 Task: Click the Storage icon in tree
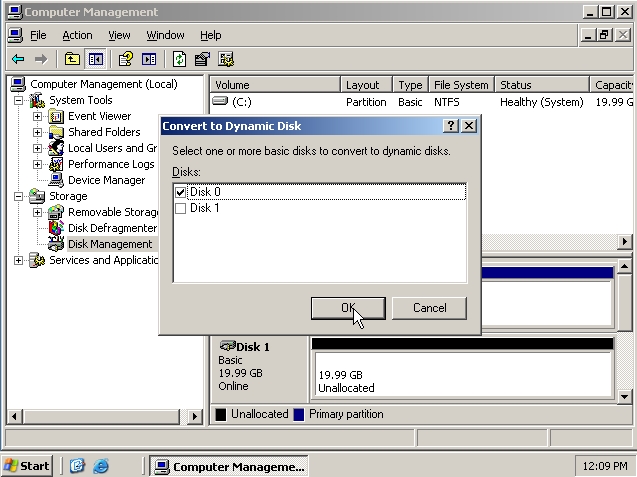click(x=37, y=196)
